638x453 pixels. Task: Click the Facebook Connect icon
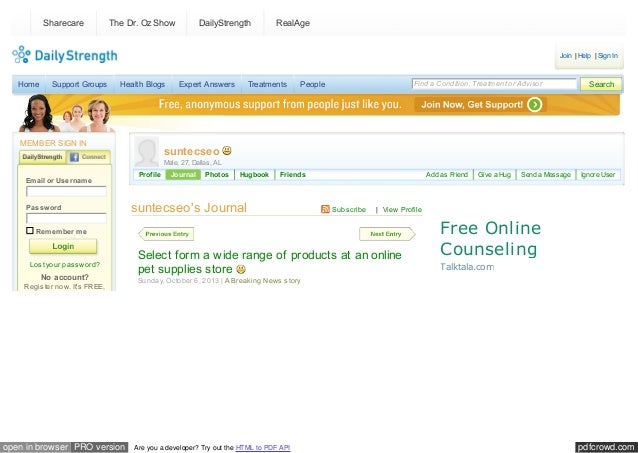tap(74, 157)
